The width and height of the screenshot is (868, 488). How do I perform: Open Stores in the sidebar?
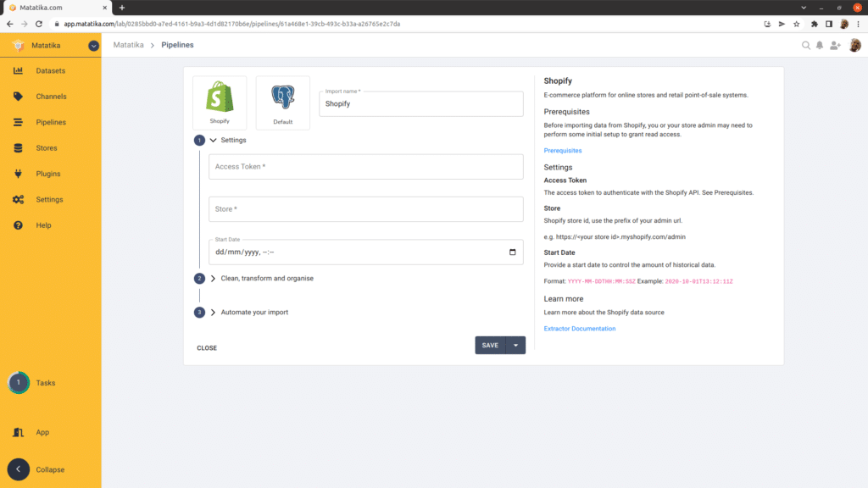[x=46, y=148]
